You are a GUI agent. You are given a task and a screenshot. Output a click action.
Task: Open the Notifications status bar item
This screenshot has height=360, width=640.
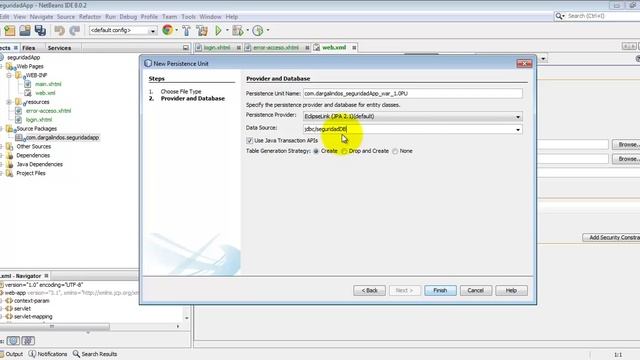(x=48, y=354)
